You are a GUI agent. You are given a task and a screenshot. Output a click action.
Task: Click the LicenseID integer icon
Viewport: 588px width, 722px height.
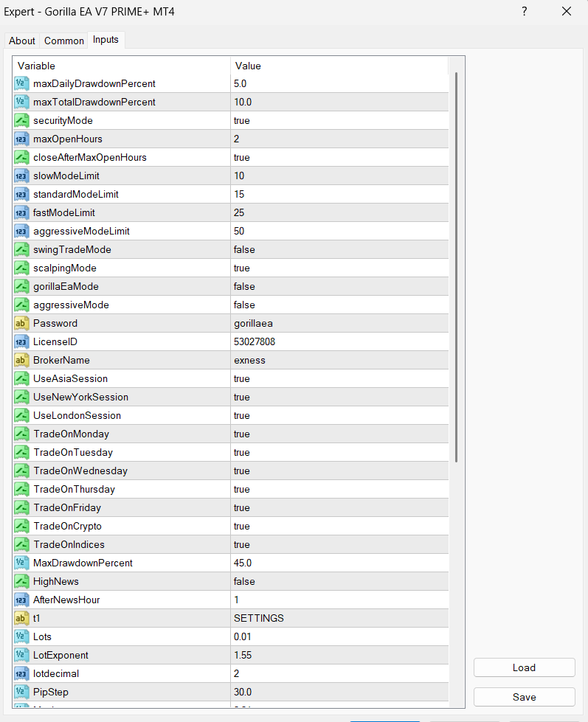21,341
